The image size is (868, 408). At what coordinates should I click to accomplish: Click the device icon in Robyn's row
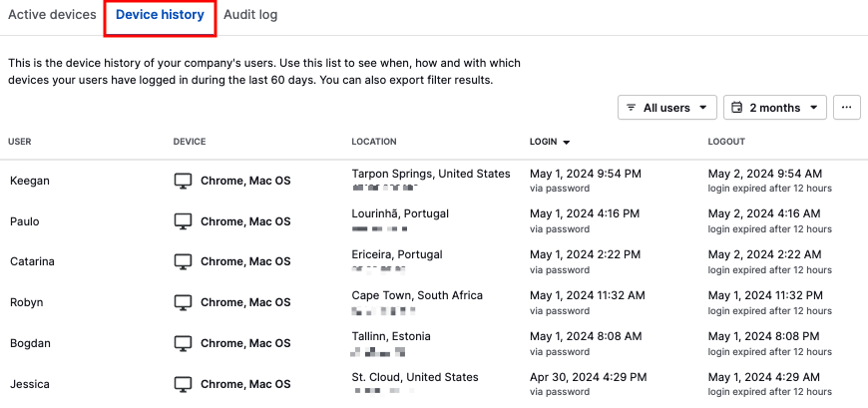tap(183, 302)
